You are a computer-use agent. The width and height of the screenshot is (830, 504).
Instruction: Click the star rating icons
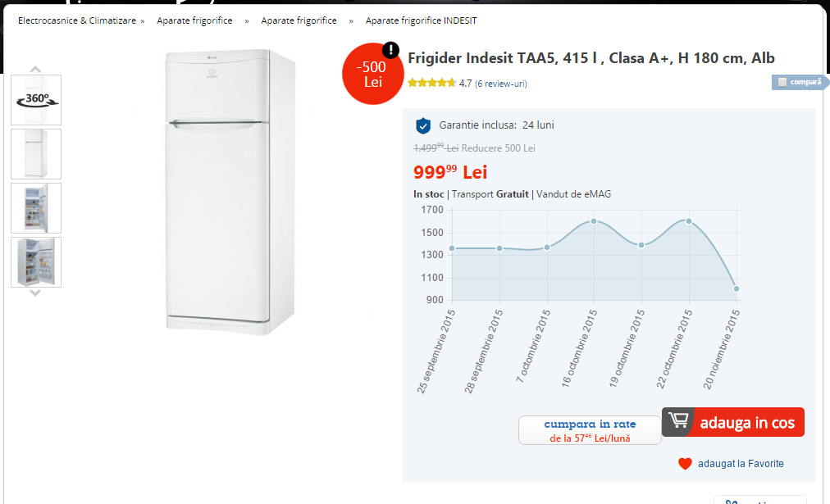[431, 83]
